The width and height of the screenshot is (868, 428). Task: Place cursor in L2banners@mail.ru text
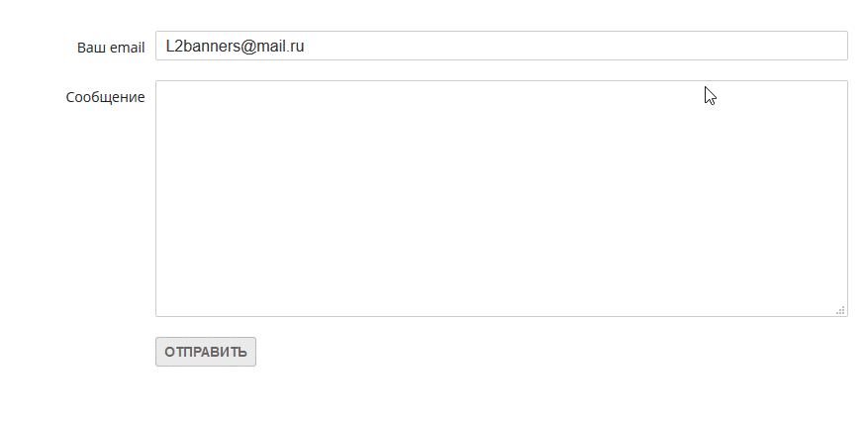click(x=235, y=46)
